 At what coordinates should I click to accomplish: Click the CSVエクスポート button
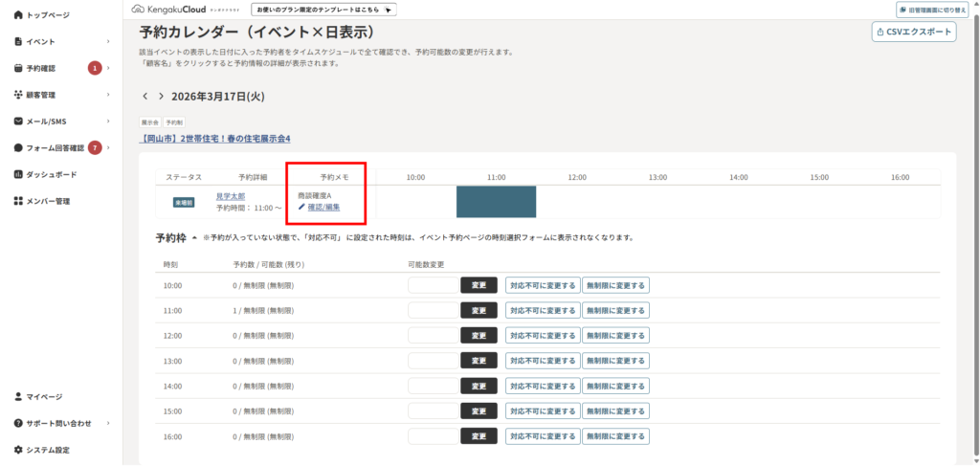tap(914, 32)
